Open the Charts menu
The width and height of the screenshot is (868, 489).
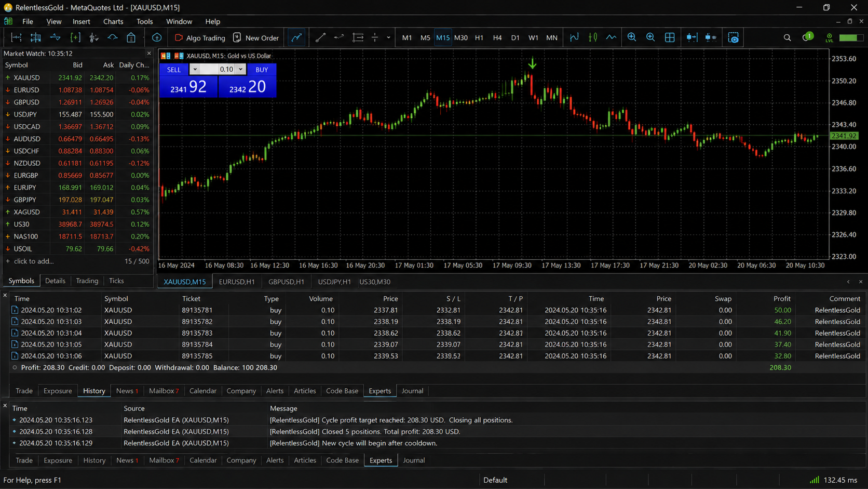113,21
